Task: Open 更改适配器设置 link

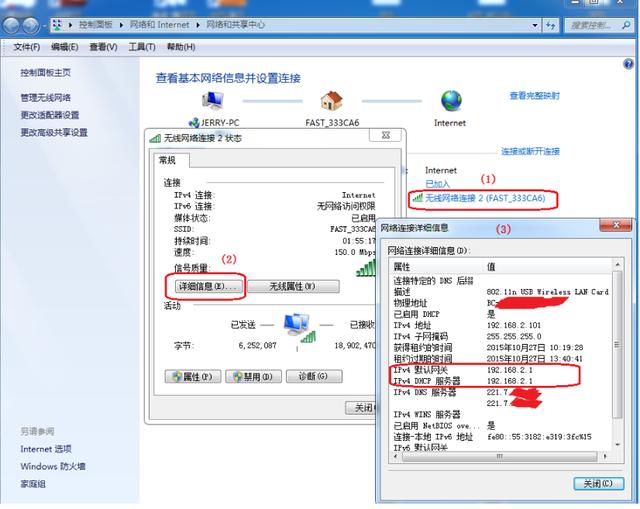Action: tap(50, 115)
